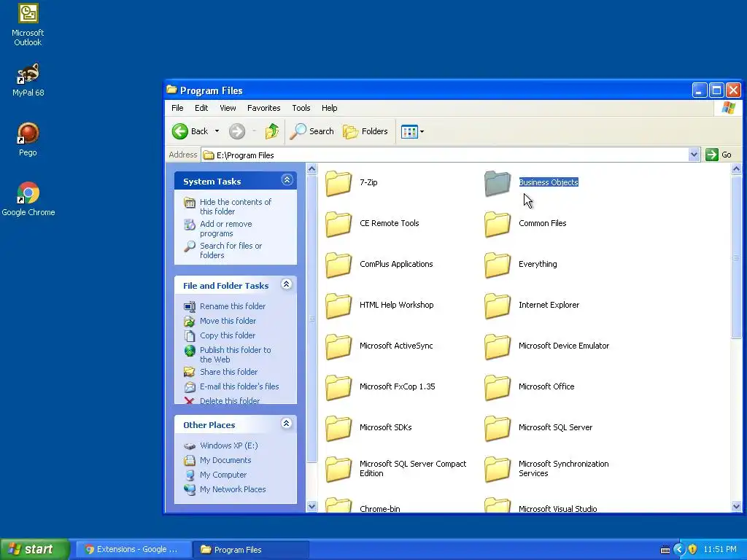Go up one folder level
The width and height of the screenshot is (747, 560).
[x=272, y=131]
